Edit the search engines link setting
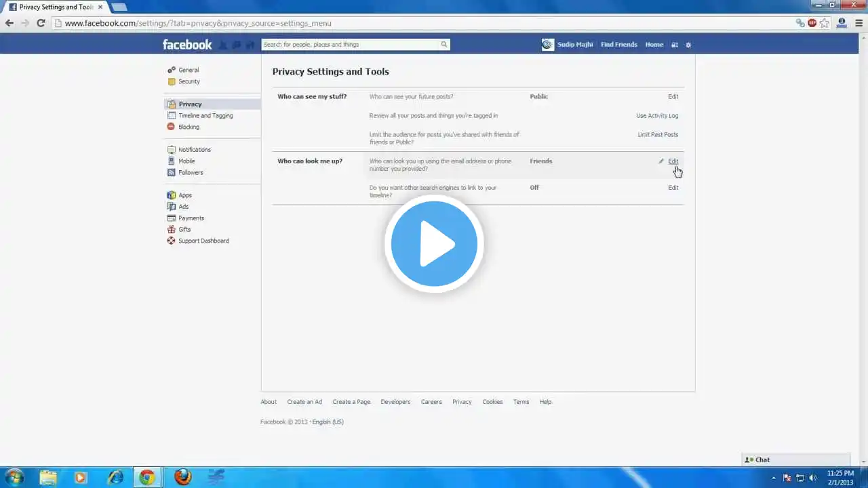 tap(673, 188)
